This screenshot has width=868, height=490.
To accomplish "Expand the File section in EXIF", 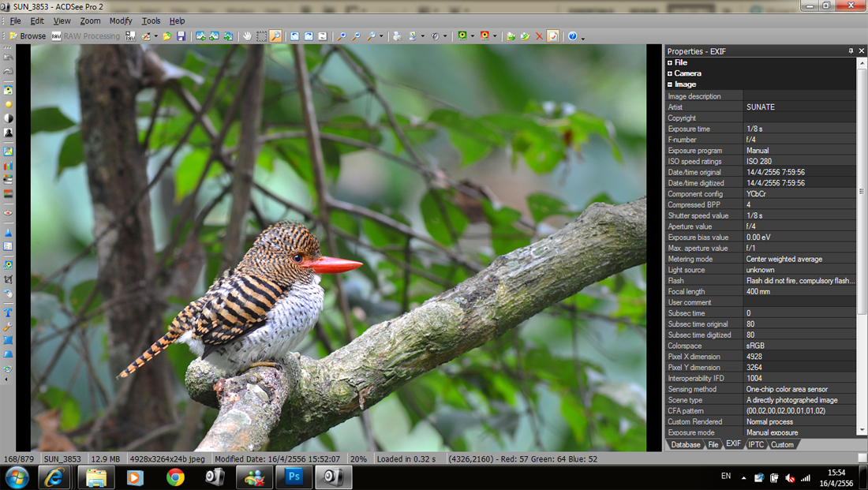I will 670,62.
